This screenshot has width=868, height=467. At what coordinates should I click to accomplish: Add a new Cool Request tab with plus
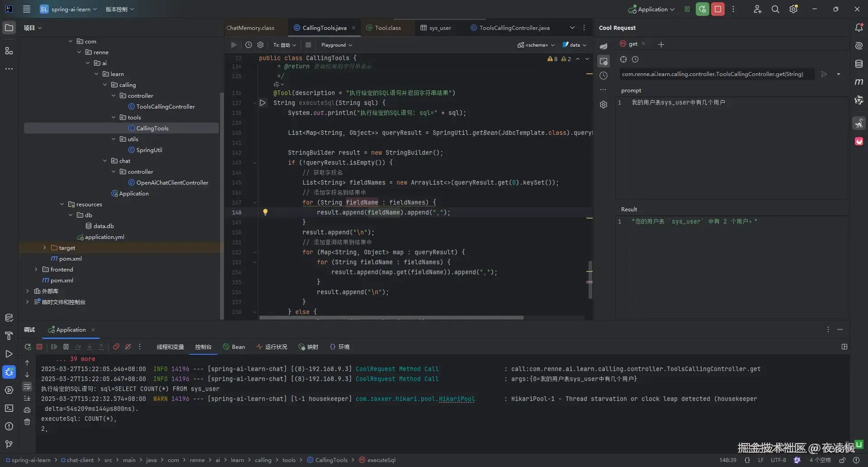tap(661, 44)
